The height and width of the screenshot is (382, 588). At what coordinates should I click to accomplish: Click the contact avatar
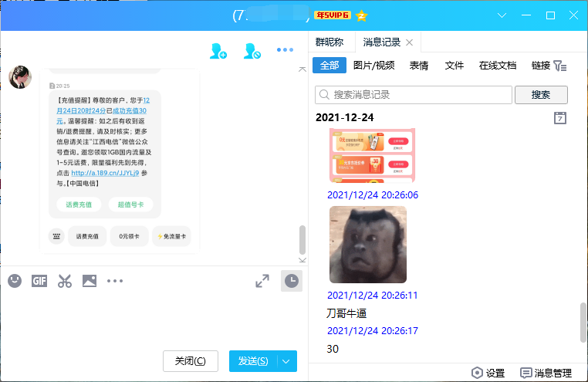coord(20,77)
